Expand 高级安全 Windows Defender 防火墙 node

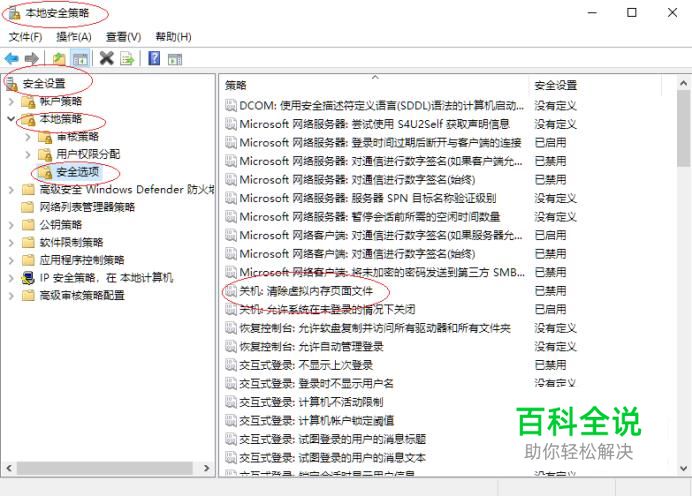point(11,190)
